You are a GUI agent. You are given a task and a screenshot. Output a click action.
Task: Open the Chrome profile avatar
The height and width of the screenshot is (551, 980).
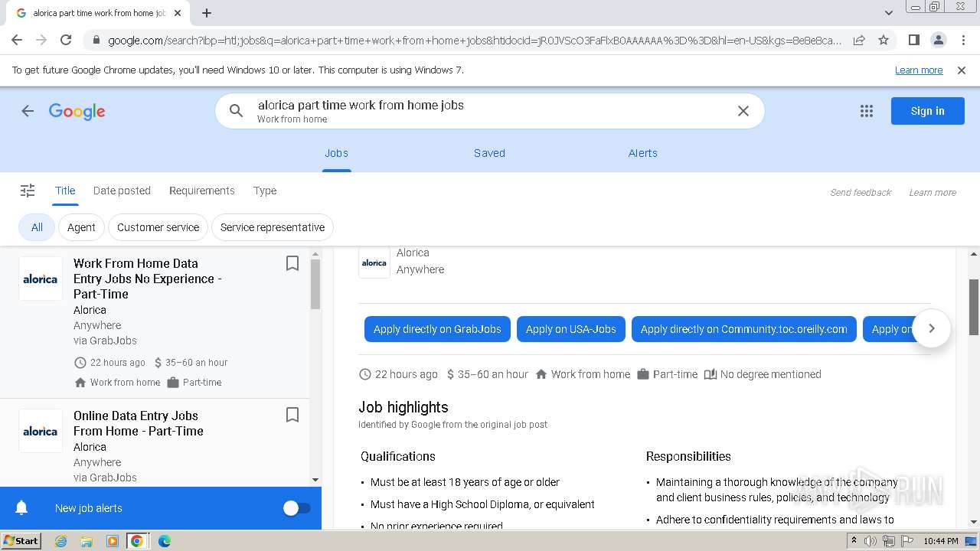[938, 40]
